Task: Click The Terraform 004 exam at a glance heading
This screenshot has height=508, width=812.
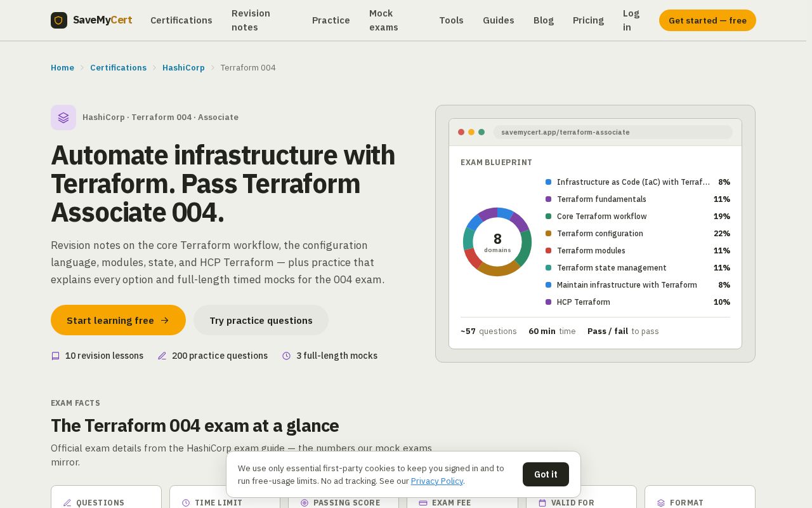Action: 195,425
